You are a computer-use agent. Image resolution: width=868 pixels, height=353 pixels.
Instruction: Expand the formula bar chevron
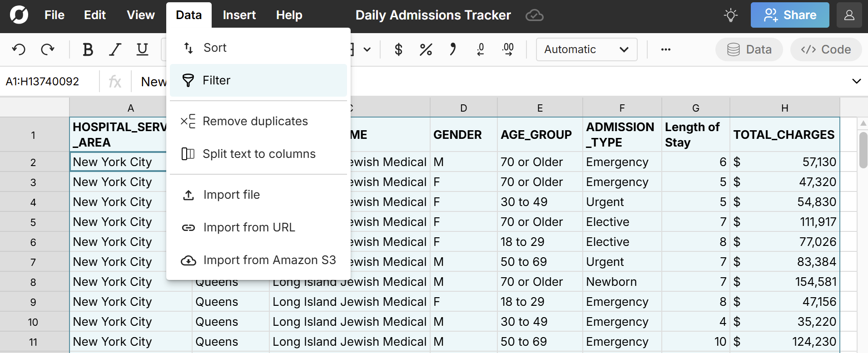point(856,82)
